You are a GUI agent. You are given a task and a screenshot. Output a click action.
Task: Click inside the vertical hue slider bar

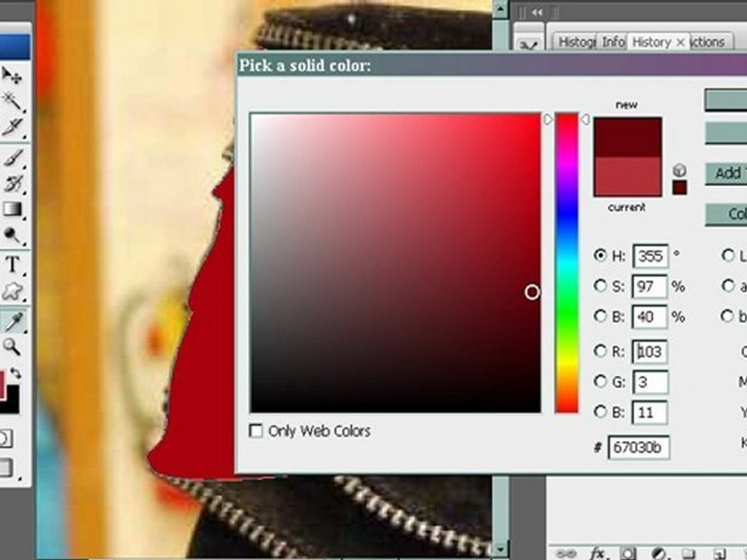566,262
